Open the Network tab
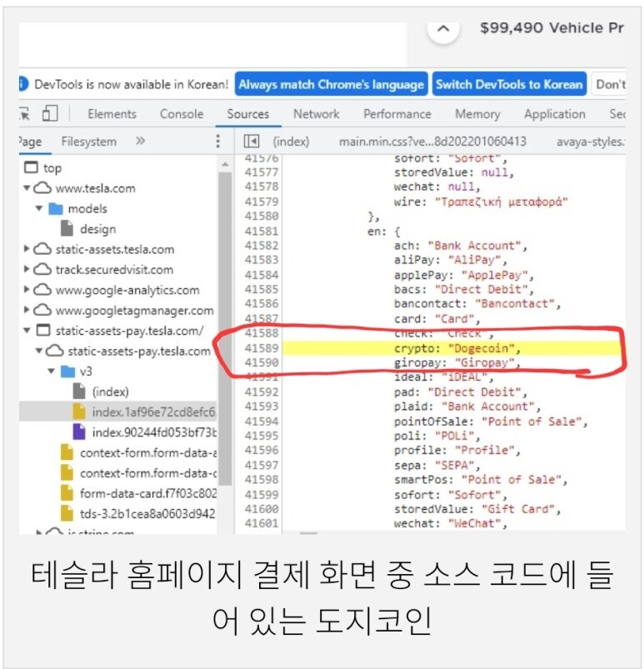This screenshot has width=644, height=669. pos(317,114)
